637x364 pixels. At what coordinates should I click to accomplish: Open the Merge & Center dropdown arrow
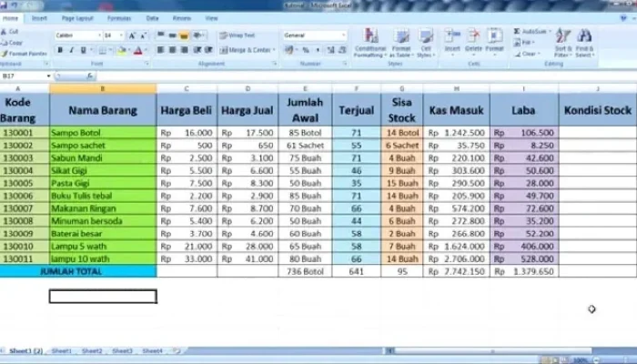[274, 50]
